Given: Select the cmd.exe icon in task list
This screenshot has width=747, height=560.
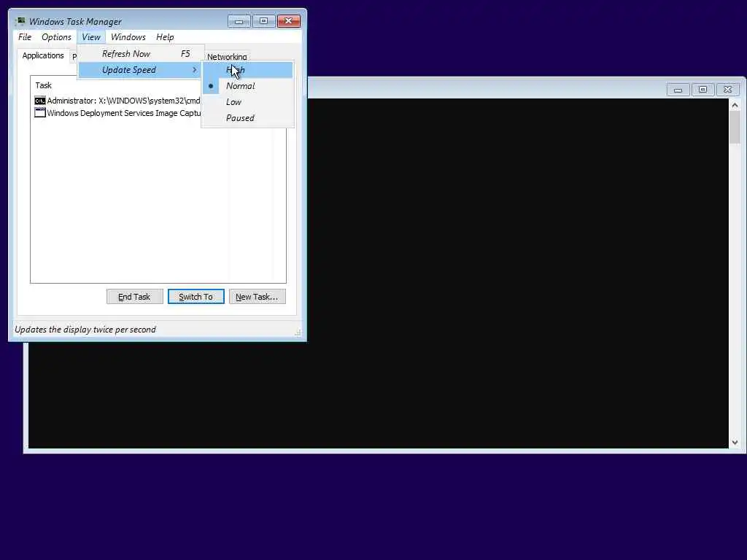Looking at the screenshot, I should point(40,101).
